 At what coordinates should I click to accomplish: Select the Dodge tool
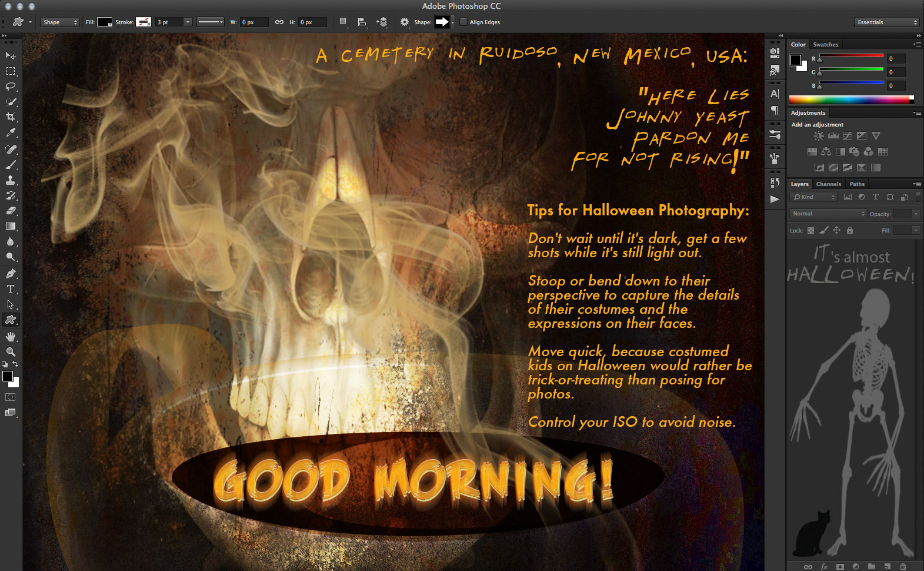coord(11,257)
